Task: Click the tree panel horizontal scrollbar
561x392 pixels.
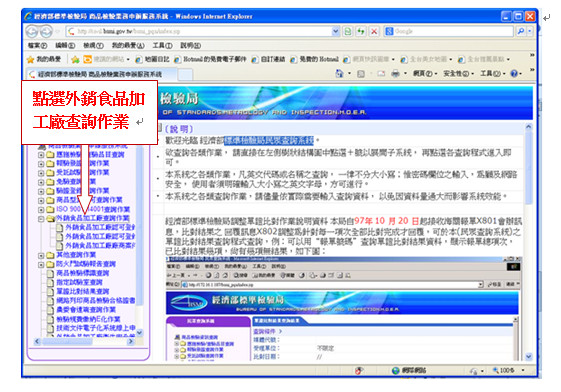Action: coord(84,342)
